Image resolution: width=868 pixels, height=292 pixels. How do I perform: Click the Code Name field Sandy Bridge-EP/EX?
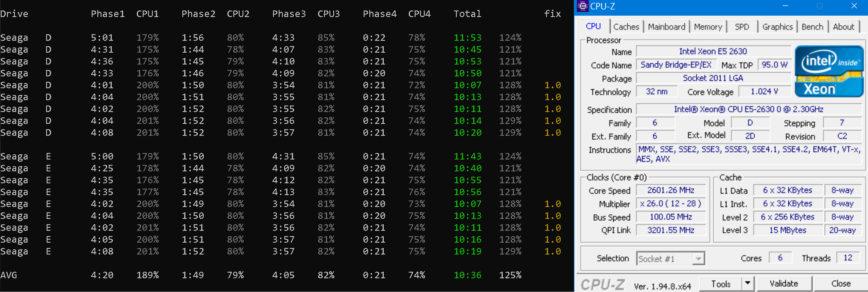(676, 65)
